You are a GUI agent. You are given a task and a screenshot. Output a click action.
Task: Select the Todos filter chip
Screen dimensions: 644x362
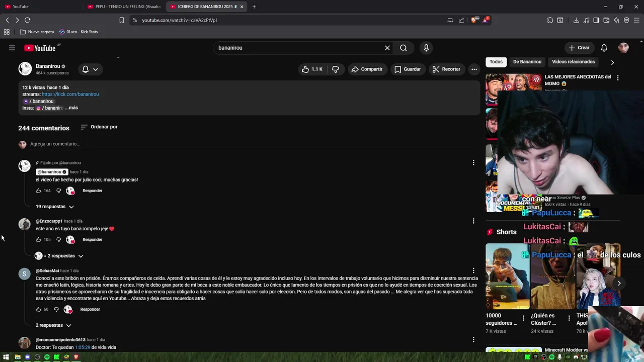pos(496,62)
